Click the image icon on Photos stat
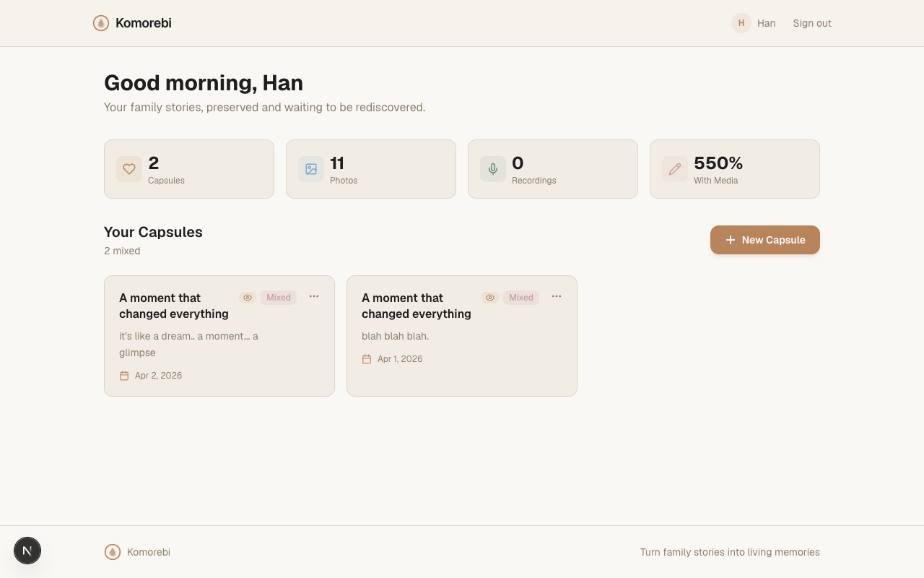Viewport: 924px width, 578px height. [311, 169]
